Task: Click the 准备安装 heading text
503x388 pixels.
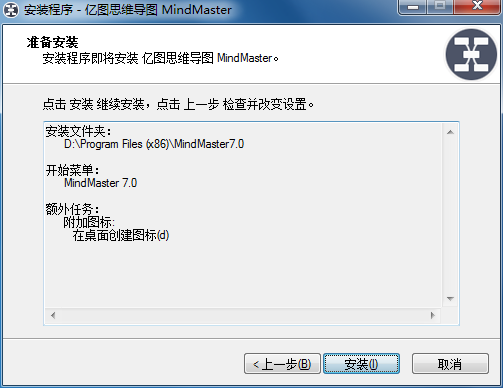Action: click(x=52, y=42)
